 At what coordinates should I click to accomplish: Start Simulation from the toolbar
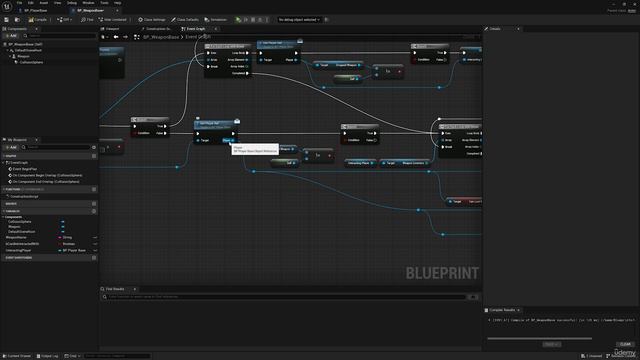coord(216,20)
